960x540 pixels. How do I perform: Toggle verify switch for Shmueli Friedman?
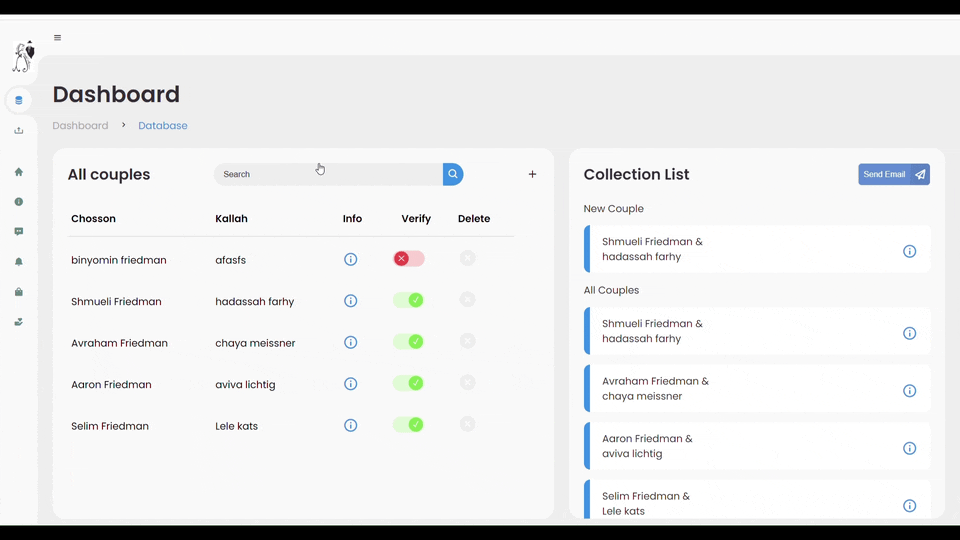click(x=408, y=301)
